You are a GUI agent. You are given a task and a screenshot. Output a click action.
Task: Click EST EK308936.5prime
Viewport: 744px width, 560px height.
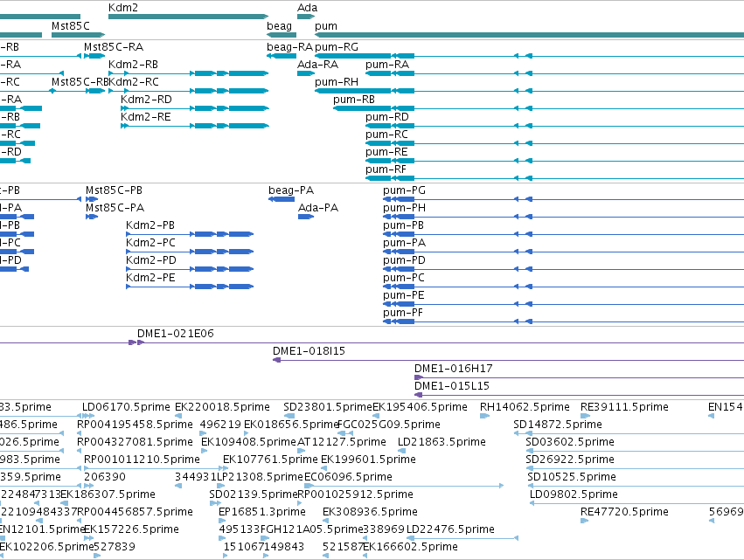click(370, 512)
